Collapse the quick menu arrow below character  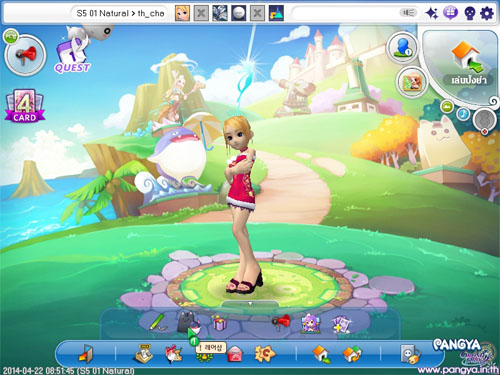[250, 304]
